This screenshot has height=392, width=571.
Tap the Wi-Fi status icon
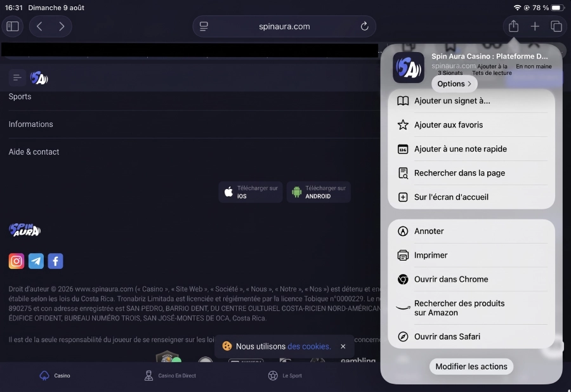(x=517, y=8)
